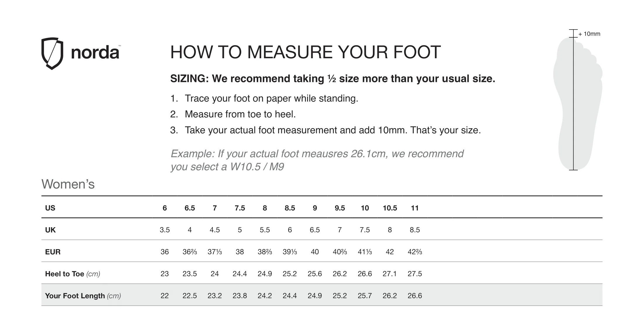Click the norda shield logo icon

pos(52,53)
